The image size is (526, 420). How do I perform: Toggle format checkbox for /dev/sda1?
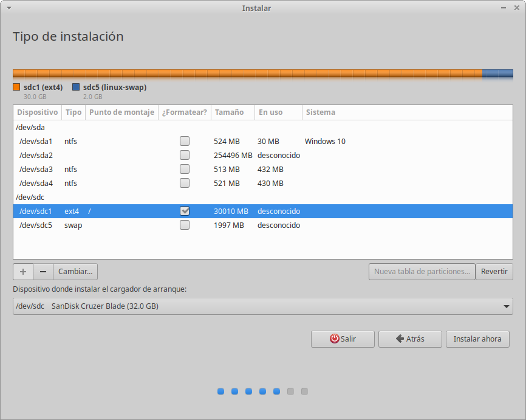(x=185, y=141)
